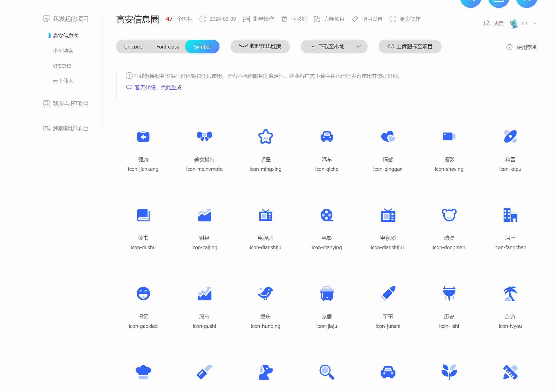Click the 搞笑 laughing face icon

143,293
